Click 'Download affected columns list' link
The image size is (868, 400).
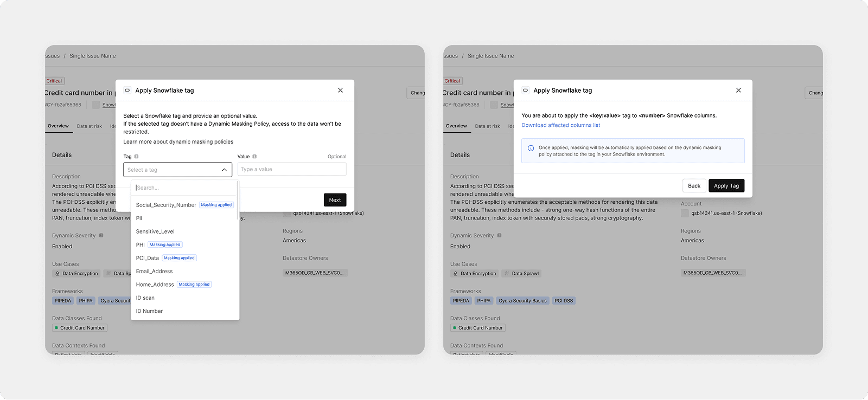(560, 125)
